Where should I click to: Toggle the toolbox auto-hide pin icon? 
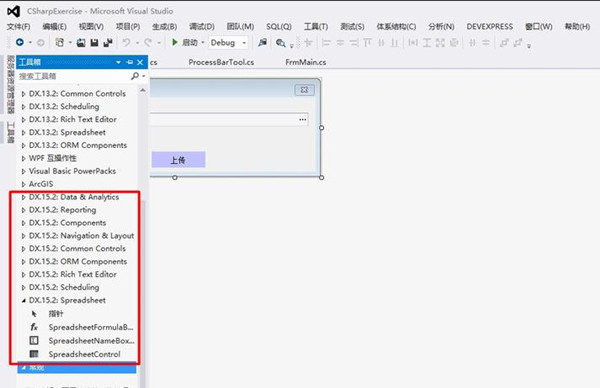tap(130, 62)
